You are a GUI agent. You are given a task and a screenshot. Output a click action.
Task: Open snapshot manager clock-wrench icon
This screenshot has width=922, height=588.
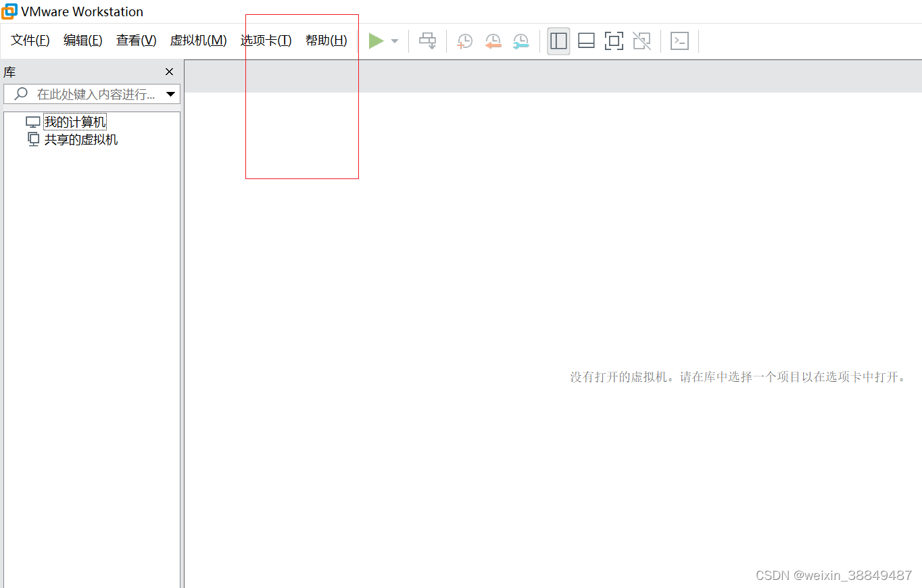[520, 41]
